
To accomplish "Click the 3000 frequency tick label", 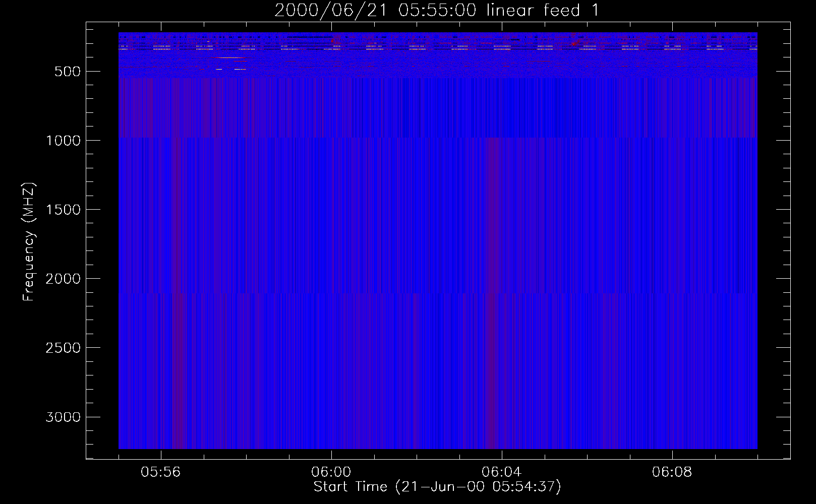I will [63, 417].
